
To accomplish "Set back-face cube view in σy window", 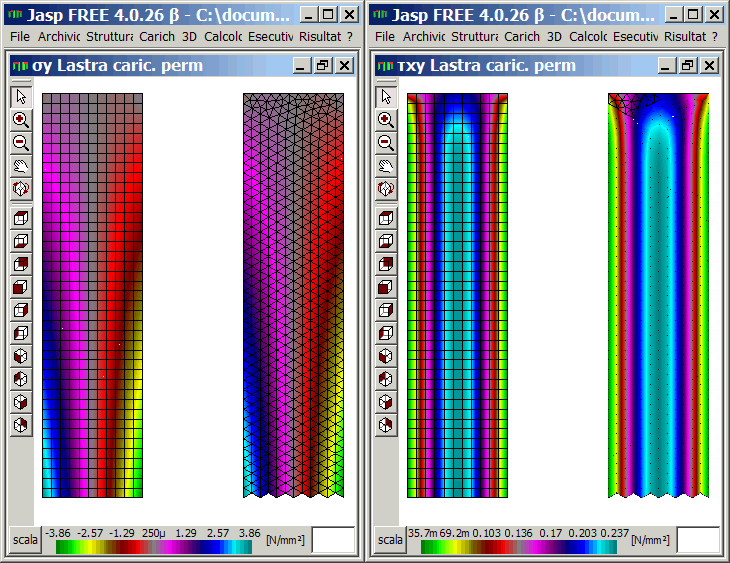I will click(x=21, y=264).
